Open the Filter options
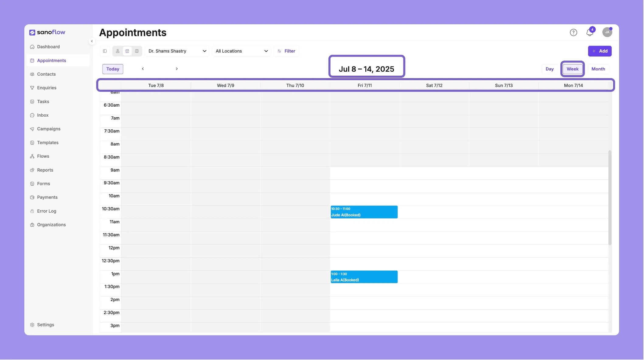 (x=286, y=51)
